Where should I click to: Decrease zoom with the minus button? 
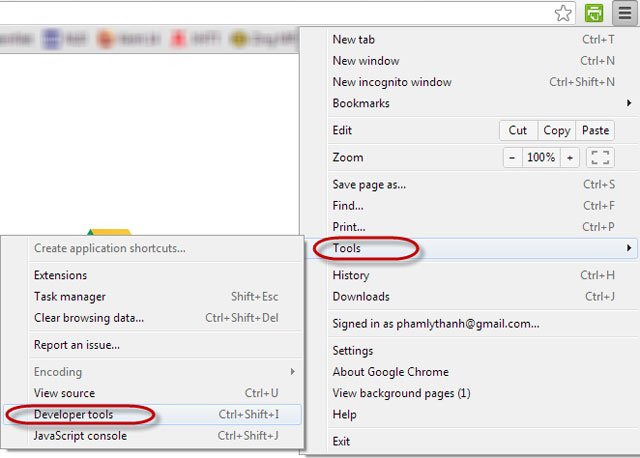pos(512,157)
